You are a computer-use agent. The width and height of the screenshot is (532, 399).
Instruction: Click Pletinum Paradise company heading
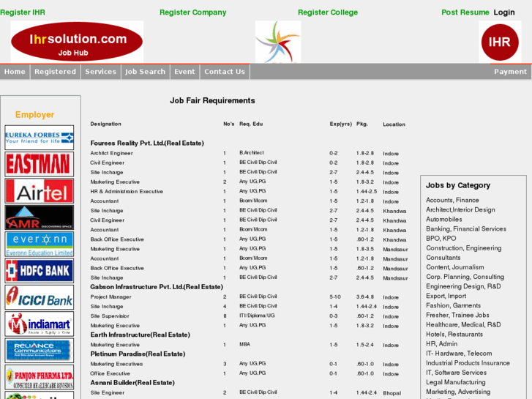(x=138, y=354)
